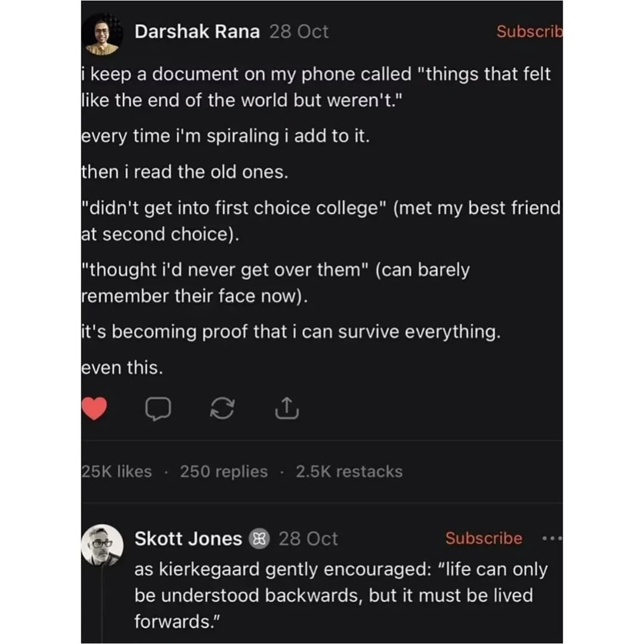Open the 28 Oct timestamp on Darshak's note
Image resolution: width=644 pixels, height=644 pixels.
[299, 32]
